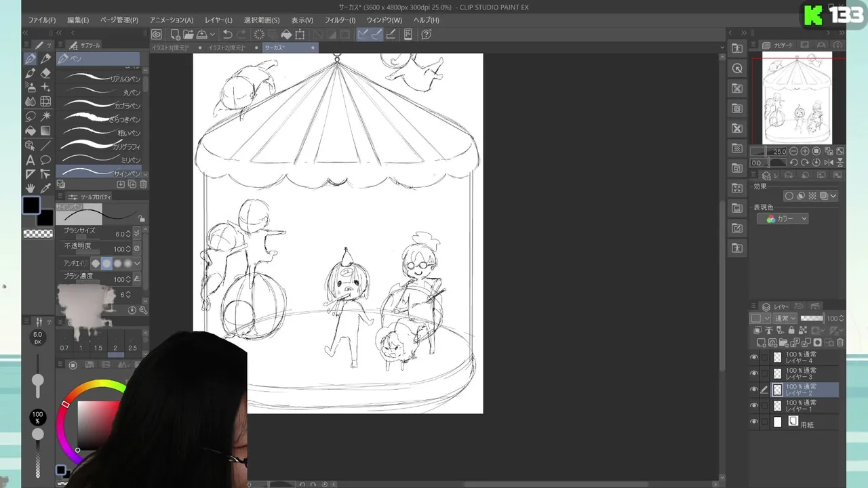The height and width of the screenshot is (488, 868).
Task: Select the transparent color swatch
Action: (x=38, y=234)
